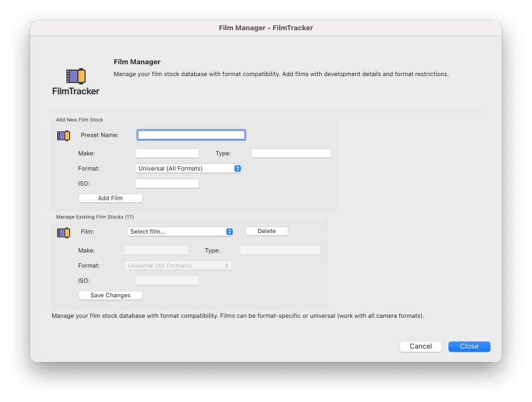Screen dimensions: 532x402
Task: Click the Delete button next to the film selector
Action: pyautogui.click(x=266, y=231)
